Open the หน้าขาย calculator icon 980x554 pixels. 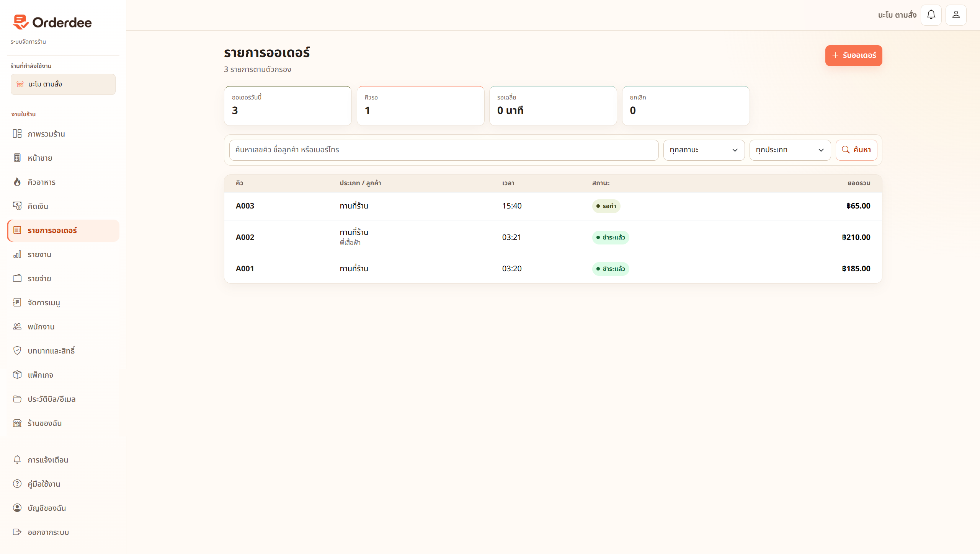pyautogui.click(x=17, y=158)
